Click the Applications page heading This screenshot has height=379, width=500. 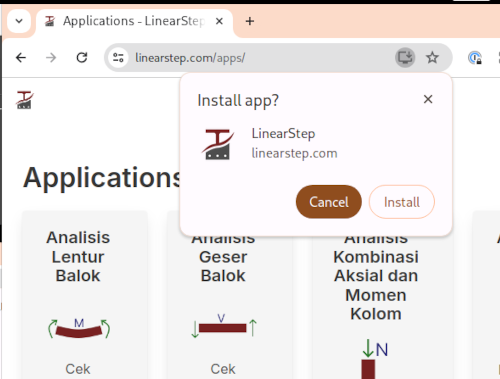(102, 178)
